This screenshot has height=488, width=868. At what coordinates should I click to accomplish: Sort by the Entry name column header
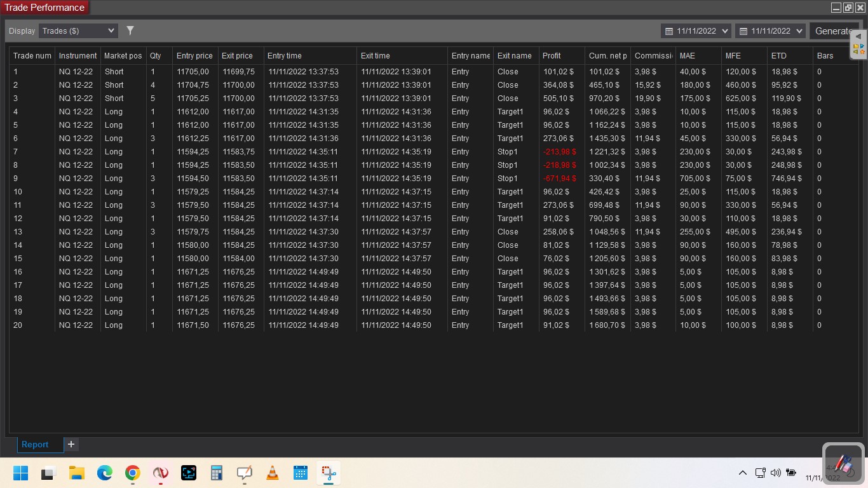[x=471, y=56]
